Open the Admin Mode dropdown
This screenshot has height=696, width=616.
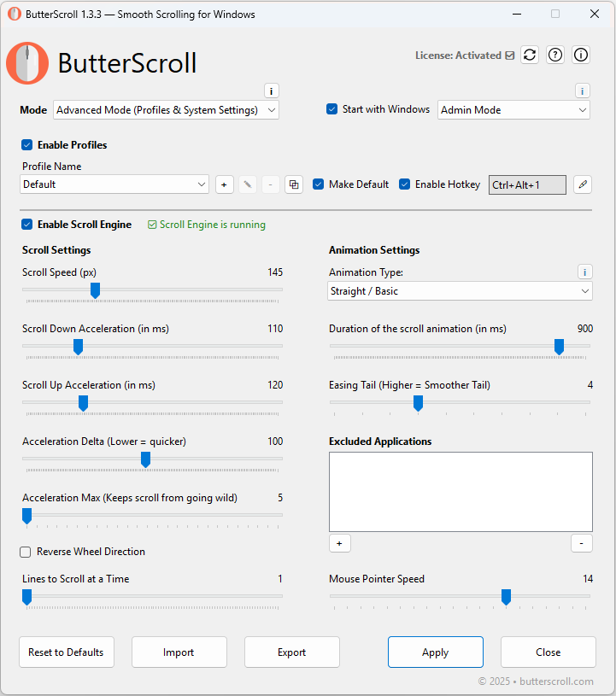click(513, 109)
